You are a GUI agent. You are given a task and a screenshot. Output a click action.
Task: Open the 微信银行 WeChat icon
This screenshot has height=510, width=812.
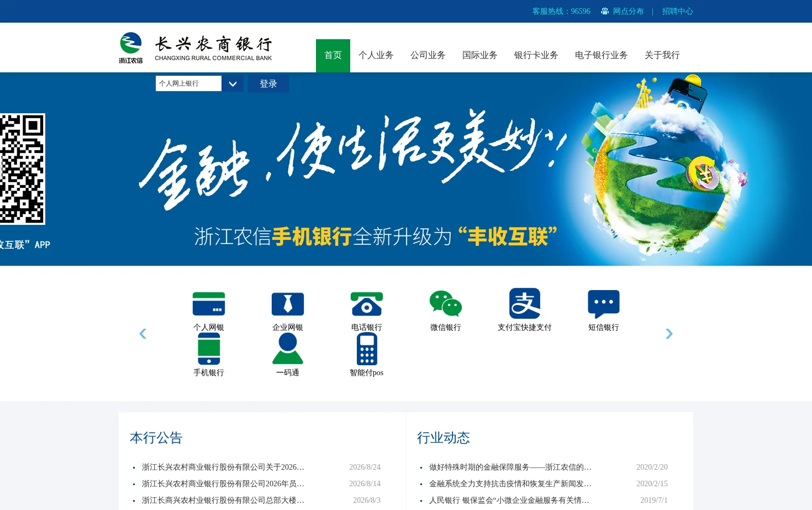[x=446, y=303]
